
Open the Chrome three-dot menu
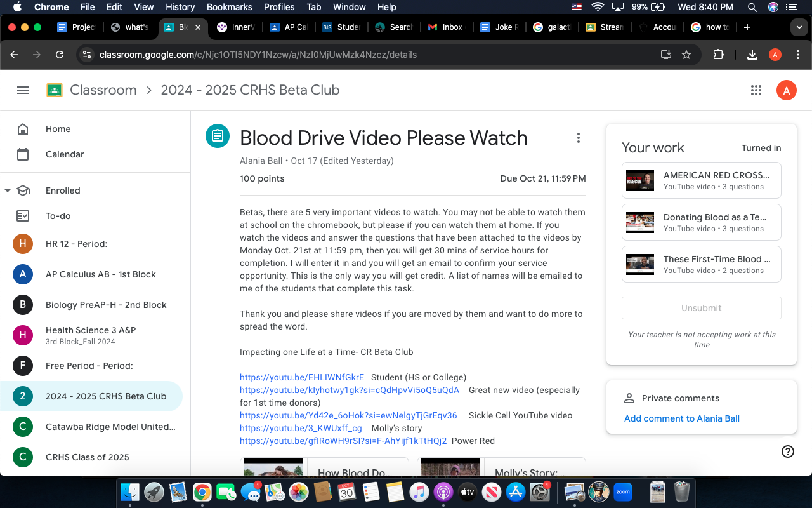coord(798,55)
